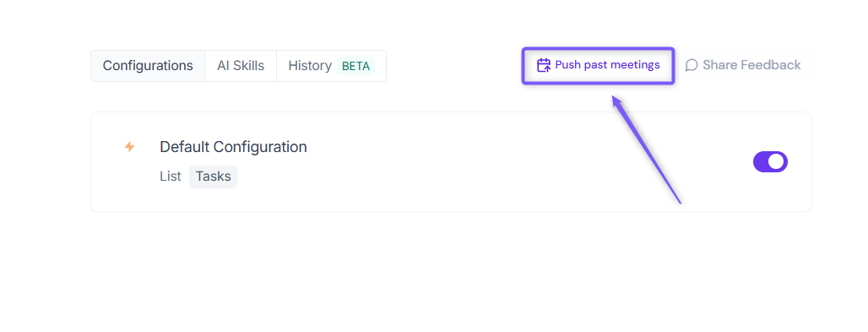Click the calendar upload icon beside Push past meetings
This screenshot has height=332, width=868.
(x=544, y=65)
